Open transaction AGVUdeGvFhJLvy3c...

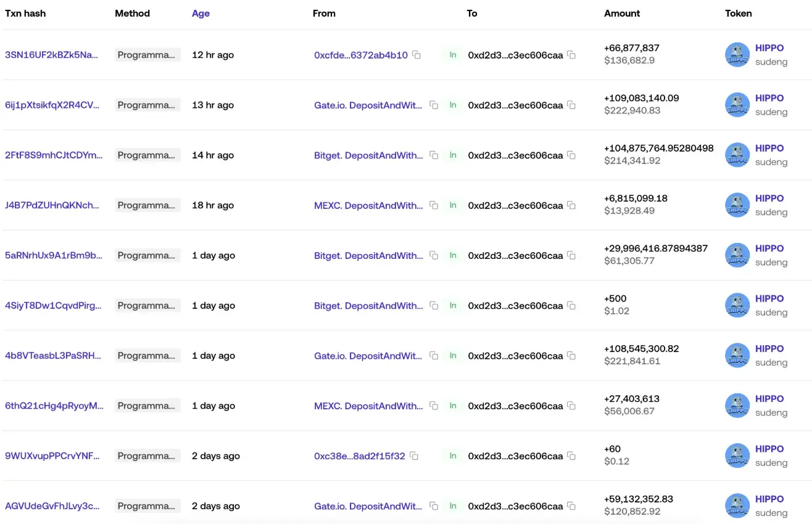pos(52,506)
